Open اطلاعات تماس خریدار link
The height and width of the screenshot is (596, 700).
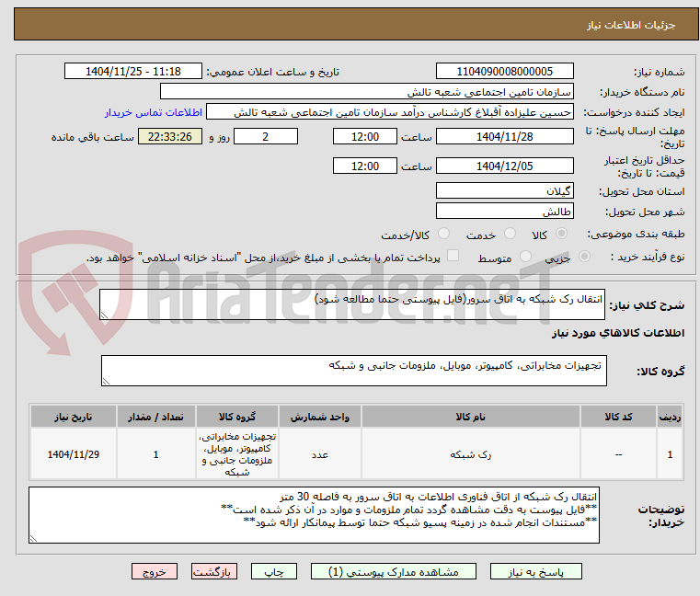[x=154, y=112]
